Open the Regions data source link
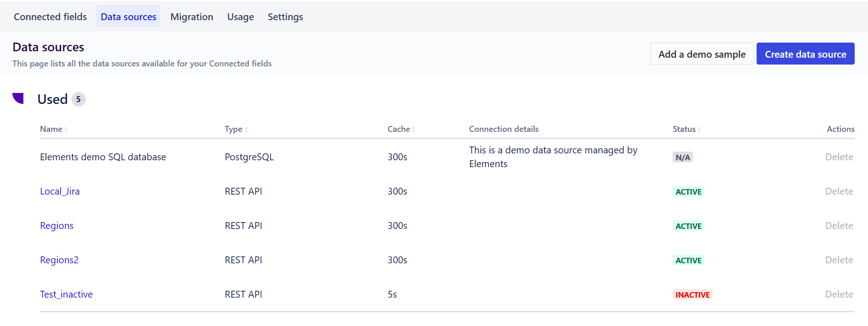Image resolution: width=868 pixels, height=326 pixels. [x=56, y=226]
